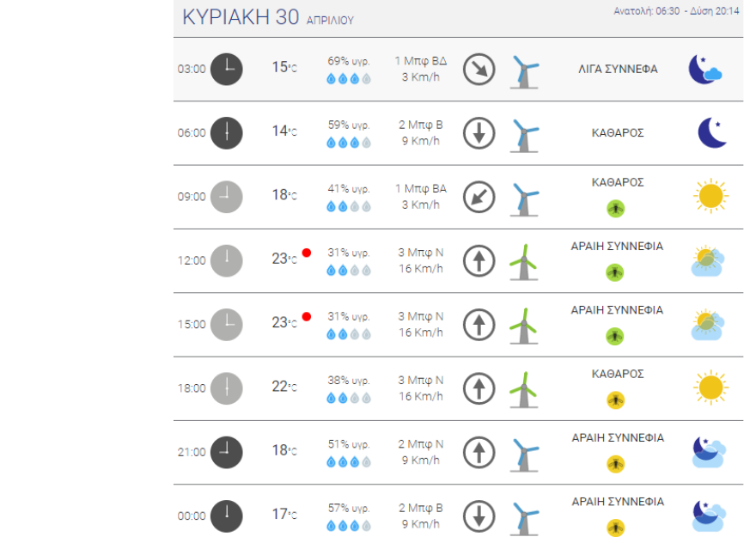Click the crescent moon icon at 06:00

[x=710, y=133]
